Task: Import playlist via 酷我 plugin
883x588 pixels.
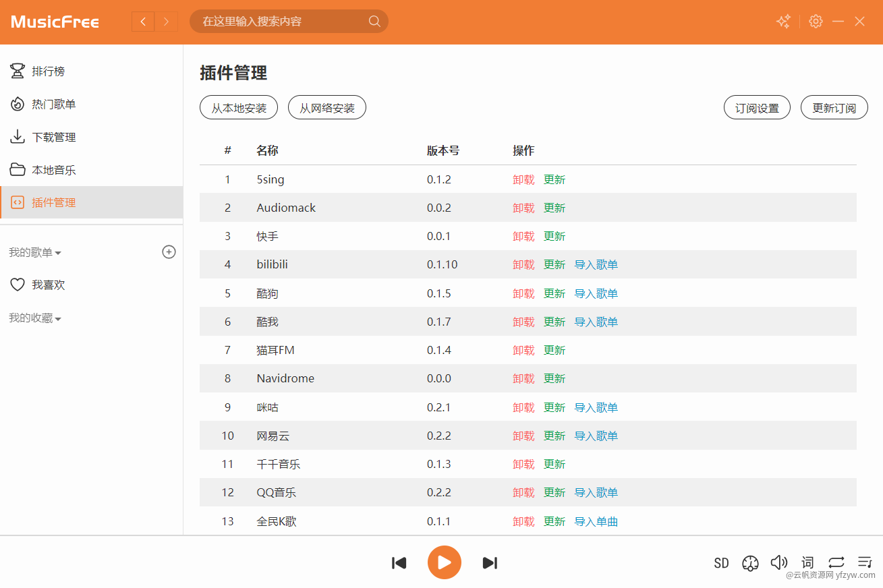Action: click(x=596, y=322)
